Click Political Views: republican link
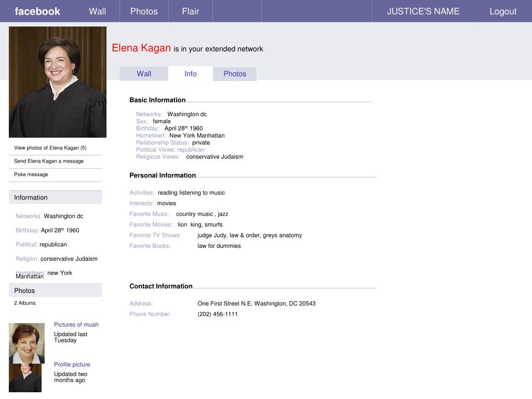 click(170, 150)
